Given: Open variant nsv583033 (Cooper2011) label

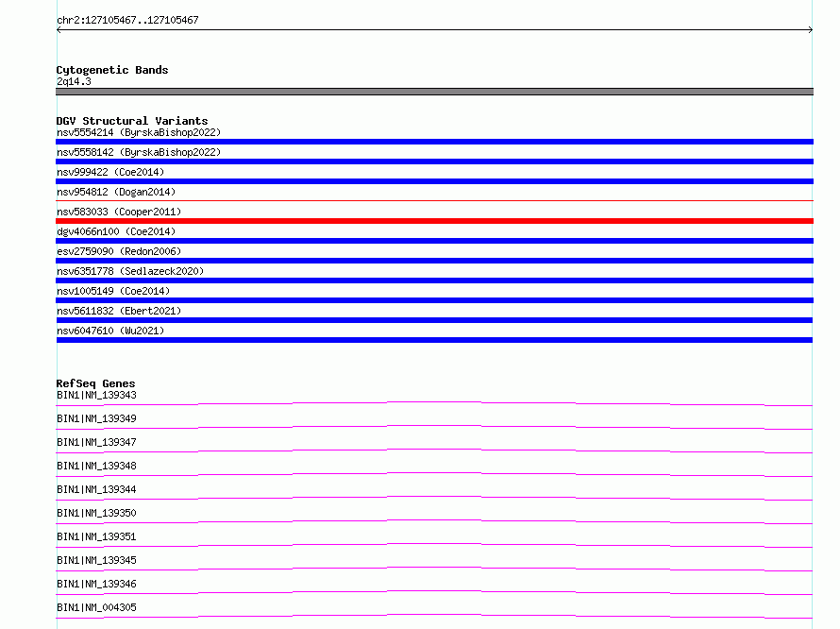Looking at the screenshot, I should click(x=119, y=212).
